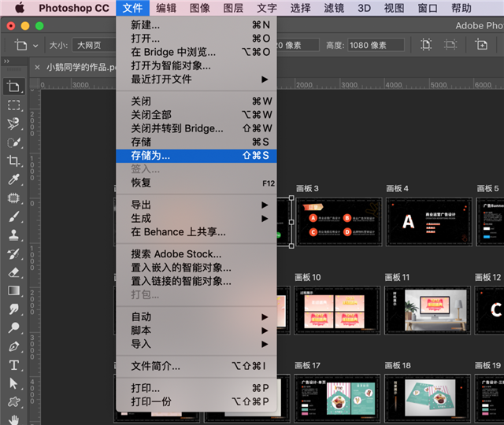Click the 画板 18 artboard label
The width and height of the screenshot is (504, 425).
click(x=398, y=365)
